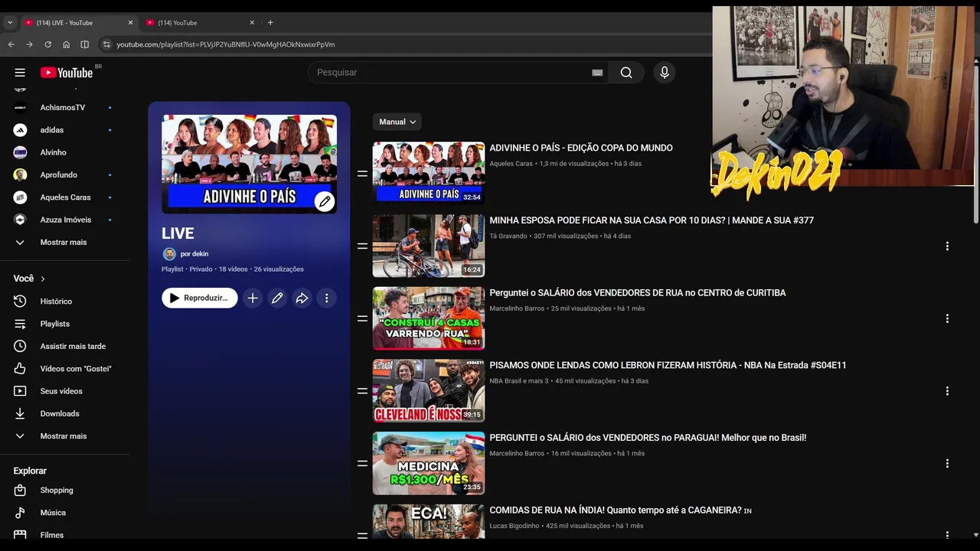This screenshot has width=980, height=551.
Task: Add videos with the plus button
Action: point(253,298)
